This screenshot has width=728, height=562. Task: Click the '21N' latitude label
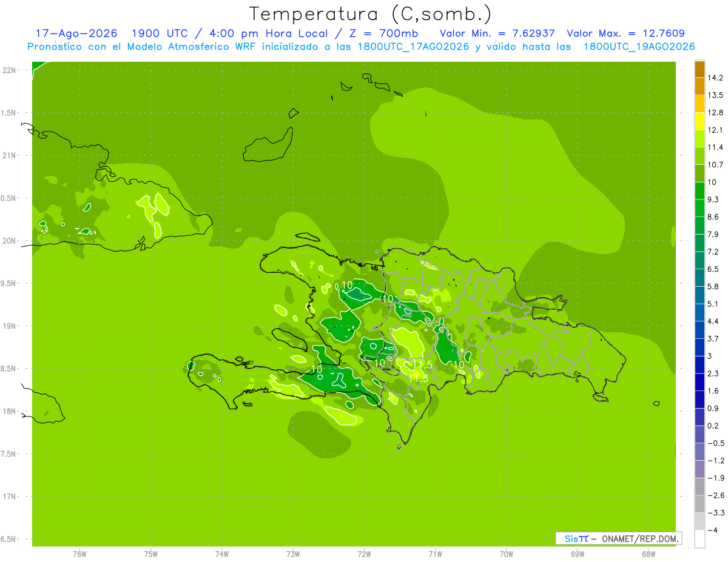9,156
